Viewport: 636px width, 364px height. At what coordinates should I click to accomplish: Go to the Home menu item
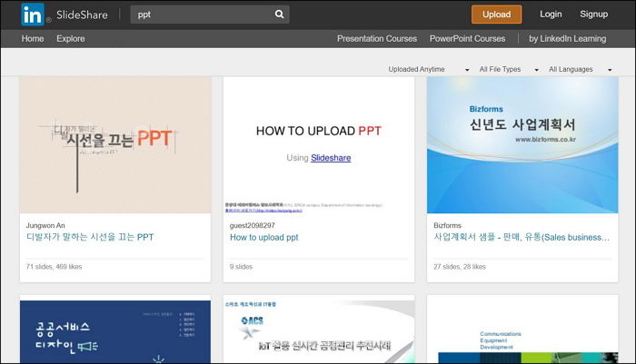[x=33, y=38]
